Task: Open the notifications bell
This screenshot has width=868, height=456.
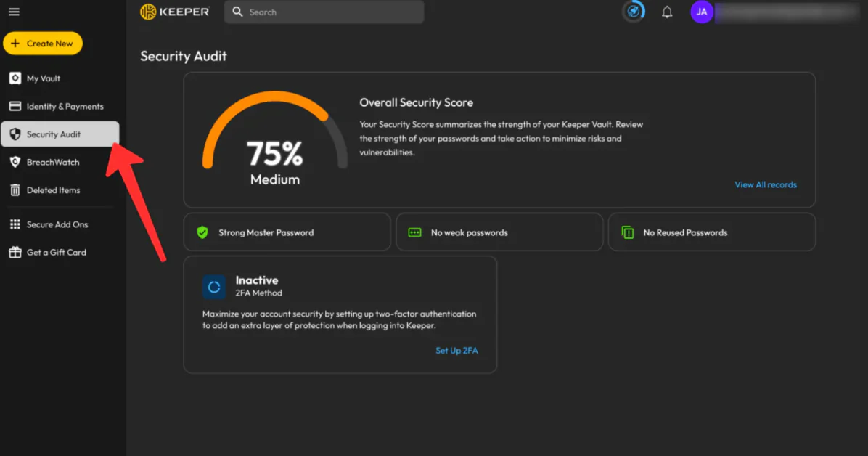Action: (667, 12)
